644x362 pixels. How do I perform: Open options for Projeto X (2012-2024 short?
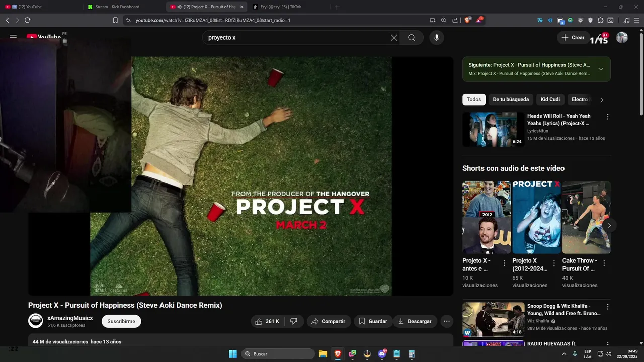point(554,263)
